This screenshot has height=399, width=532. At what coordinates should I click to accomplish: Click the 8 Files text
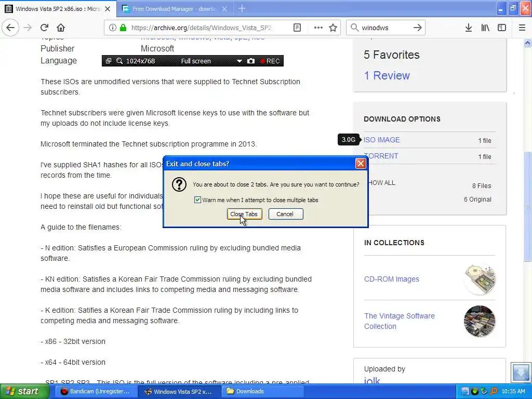(x=482, y=186)
